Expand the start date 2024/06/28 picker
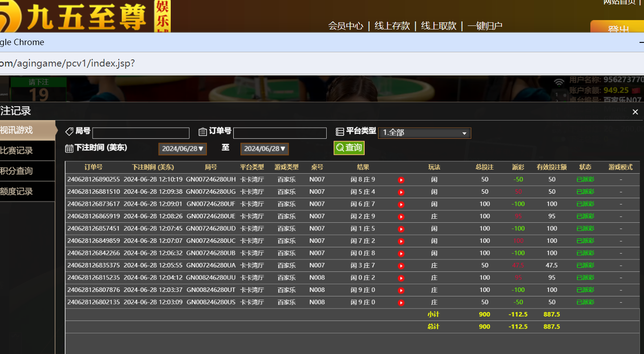Viewport: 644px width, 354px height. (x=182, y=149)
